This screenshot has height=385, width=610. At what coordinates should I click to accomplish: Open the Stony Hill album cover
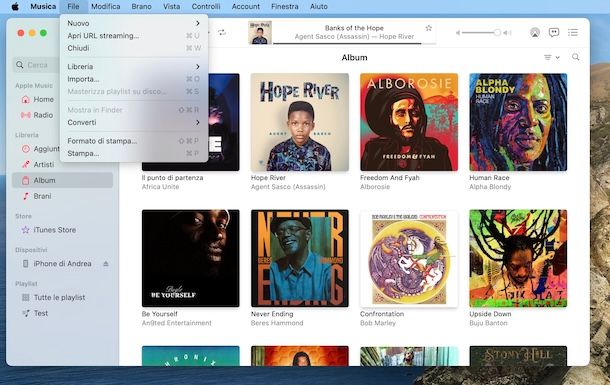click(x=518, y=356)
